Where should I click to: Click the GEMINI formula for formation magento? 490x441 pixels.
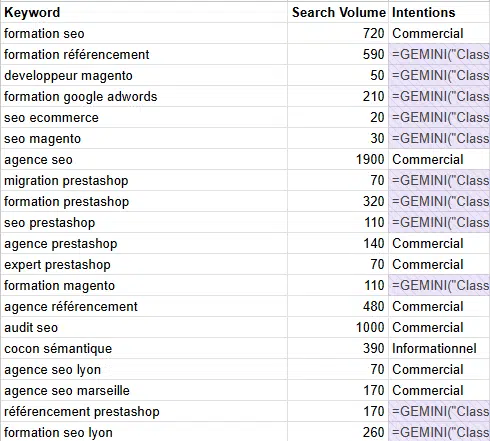439,285
